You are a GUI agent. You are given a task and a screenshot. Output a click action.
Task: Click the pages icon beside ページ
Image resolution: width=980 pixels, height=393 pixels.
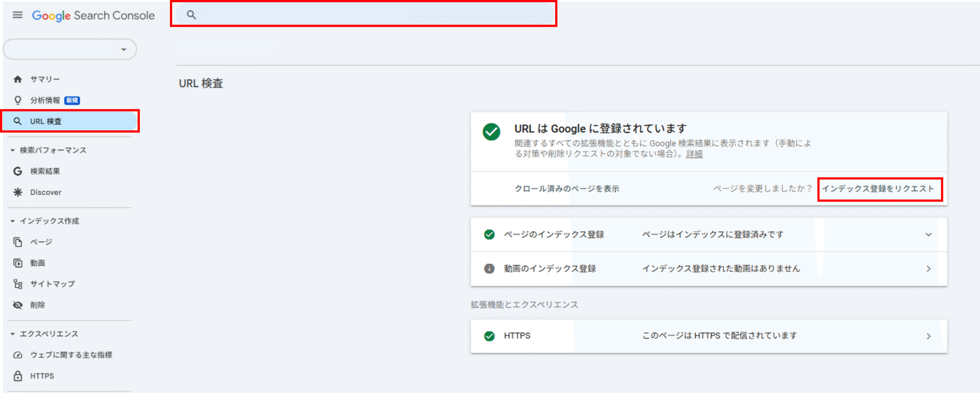point(18,242)
